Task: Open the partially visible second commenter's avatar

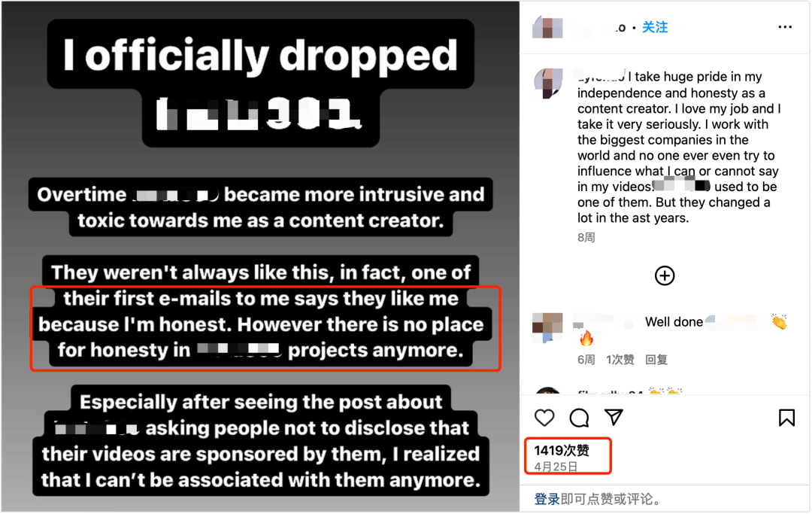Action: (547, 393)
